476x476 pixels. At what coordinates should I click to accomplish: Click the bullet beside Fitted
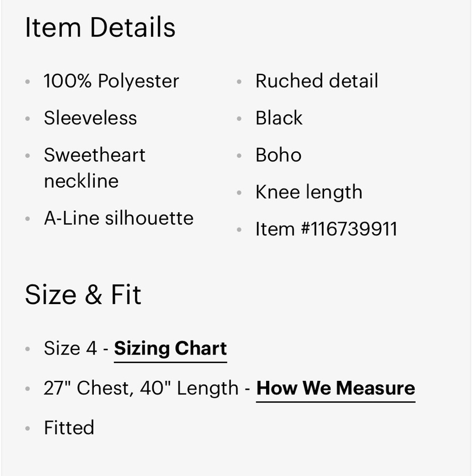(x=28, y=428)
